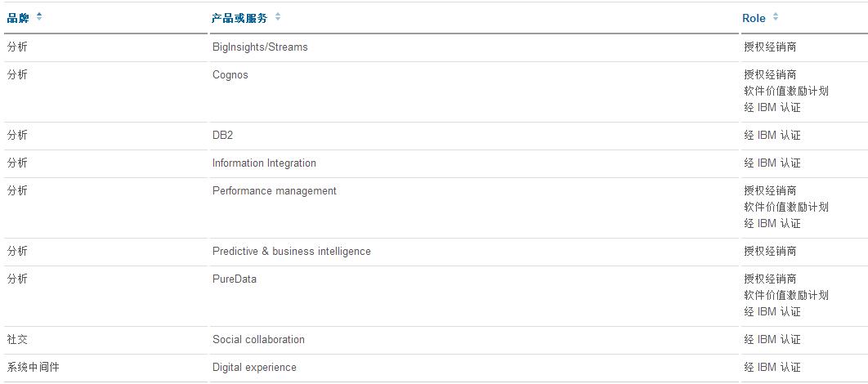The height and width of the screenshot is (384, 868).
Task: Click 授权经销商 in the BigInsights/Streams row
Action: [x=770, y=47]
